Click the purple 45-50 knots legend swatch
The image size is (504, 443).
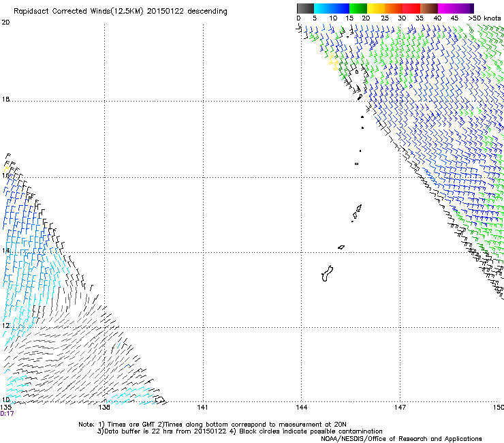[x=464, y=8]
